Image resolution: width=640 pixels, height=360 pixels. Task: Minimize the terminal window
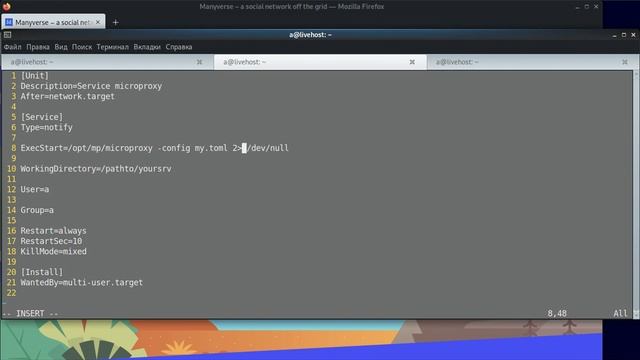614,36
